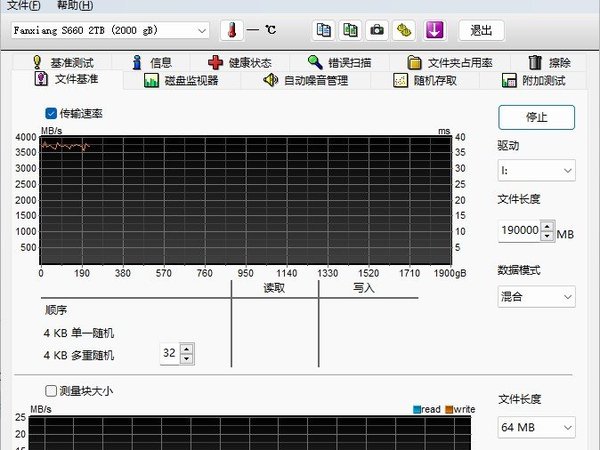Image resolution: width=600 pixels, height=450 pixels.
Task: Increase the queue depth 32 value
Action: pos(186,349)
